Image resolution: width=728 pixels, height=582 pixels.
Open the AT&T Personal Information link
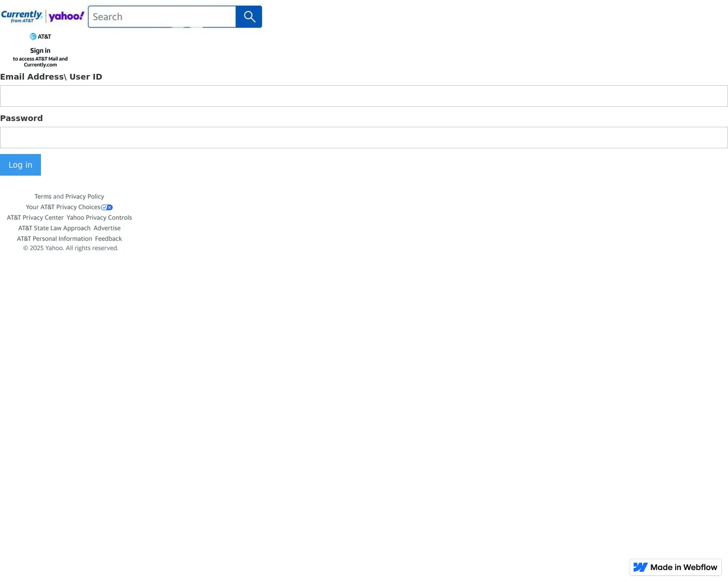point(55,239)
